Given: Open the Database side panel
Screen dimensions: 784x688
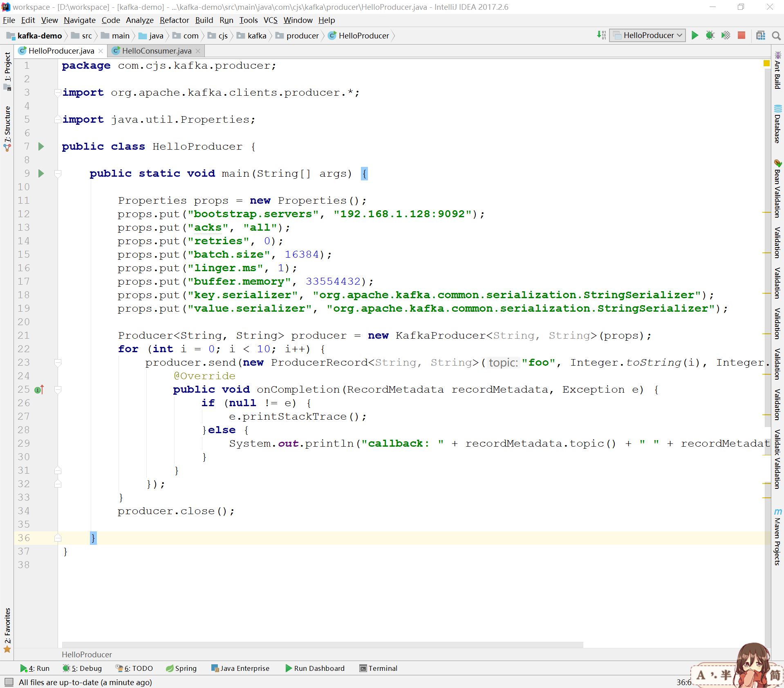Looking at the screenshot, I should pyautogui.click(x=777, y=124).
